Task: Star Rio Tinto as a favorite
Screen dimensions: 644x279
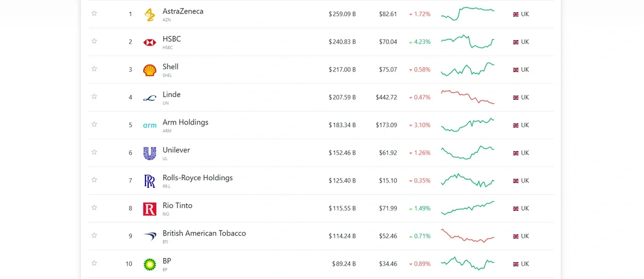Action: tap(94, 208)
